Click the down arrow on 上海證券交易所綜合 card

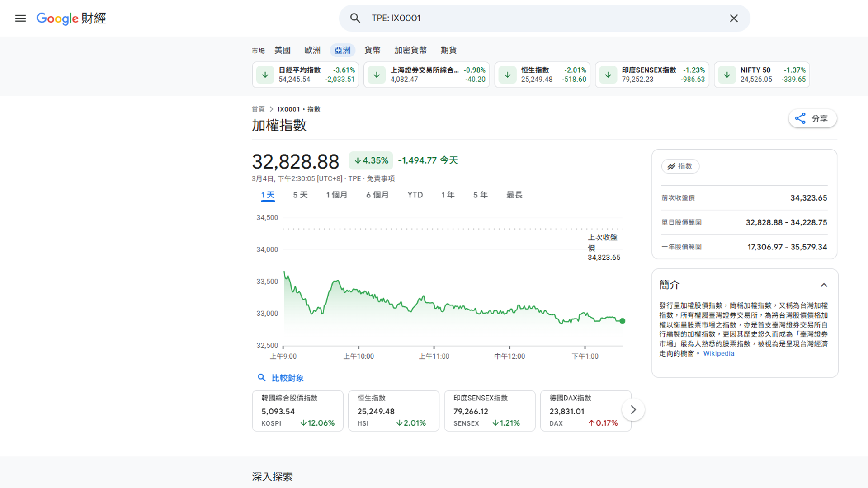coord(376,75)
